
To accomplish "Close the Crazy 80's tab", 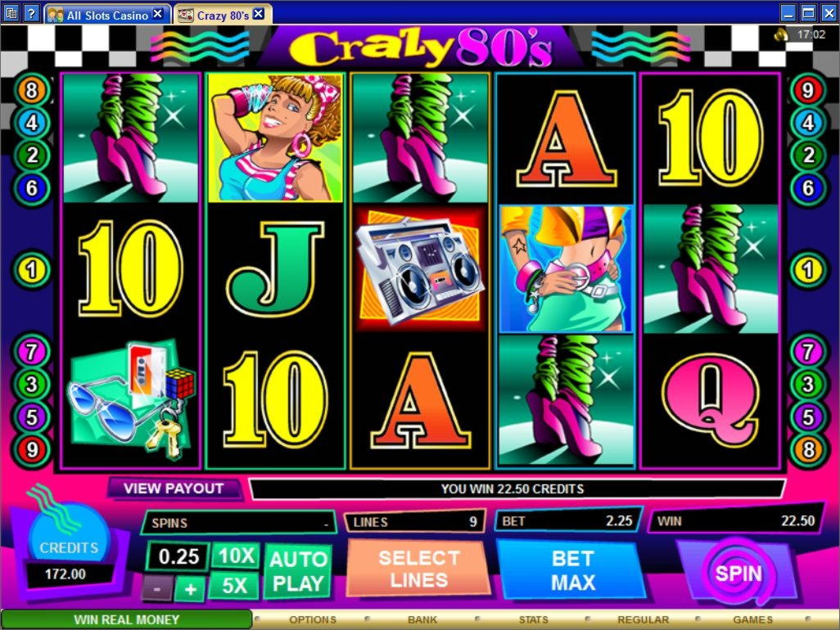I will 258,14.
